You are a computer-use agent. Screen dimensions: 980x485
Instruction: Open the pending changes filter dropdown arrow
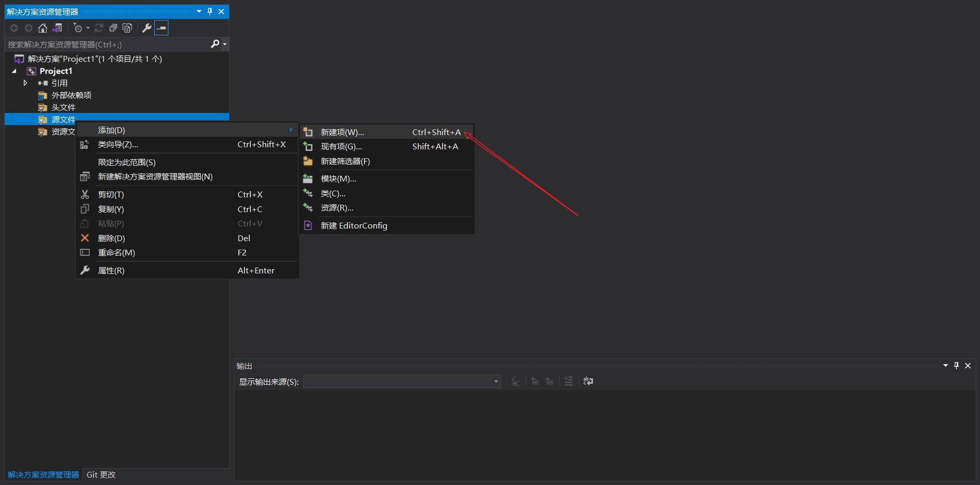(88, 28)
